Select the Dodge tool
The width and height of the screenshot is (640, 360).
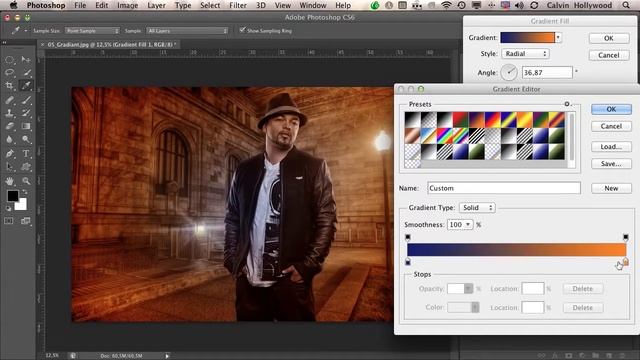click(26, 139)
